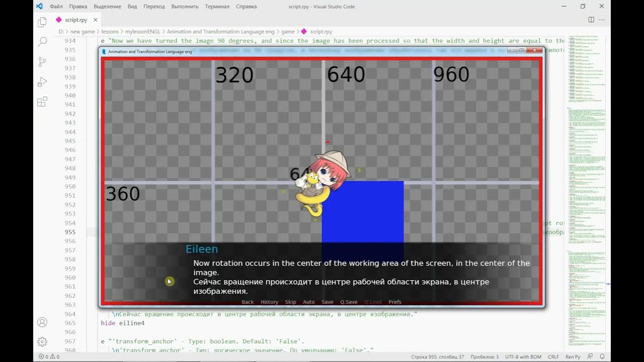This screenshot has width=644, height=362.
Task: Open the Search view in the activity bar
Action: [x=42, y=42]
